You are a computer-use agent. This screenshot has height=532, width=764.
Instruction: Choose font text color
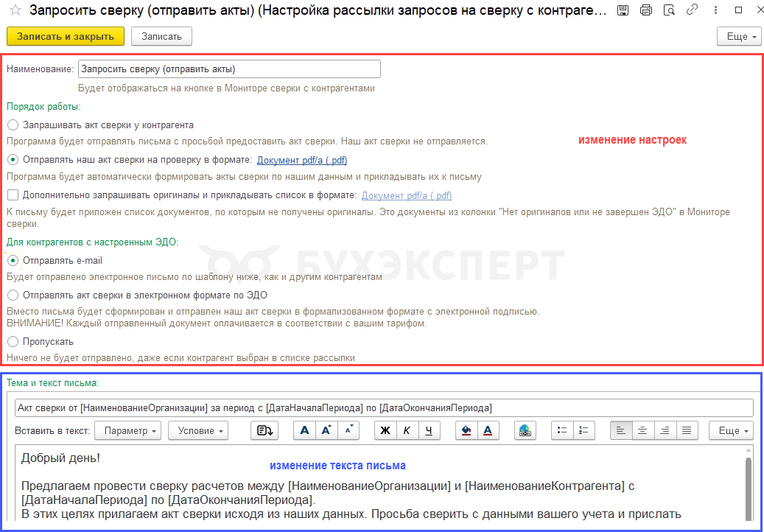tap(488, 430)
